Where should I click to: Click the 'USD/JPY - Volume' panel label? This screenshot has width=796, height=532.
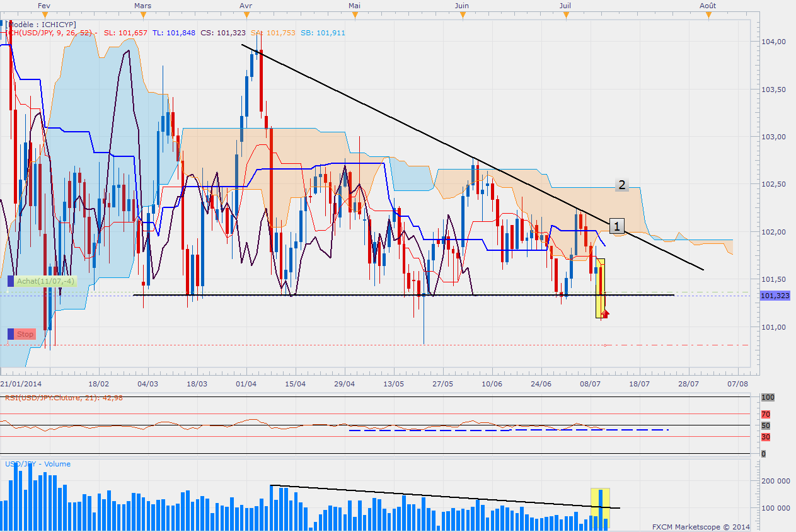coord(38,464)
